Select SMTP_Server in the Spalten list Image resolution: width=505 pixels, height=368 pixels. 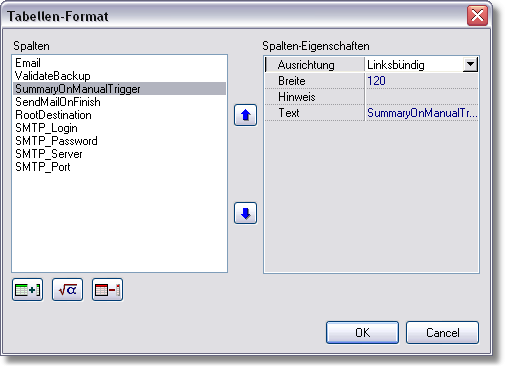(119, 154)
